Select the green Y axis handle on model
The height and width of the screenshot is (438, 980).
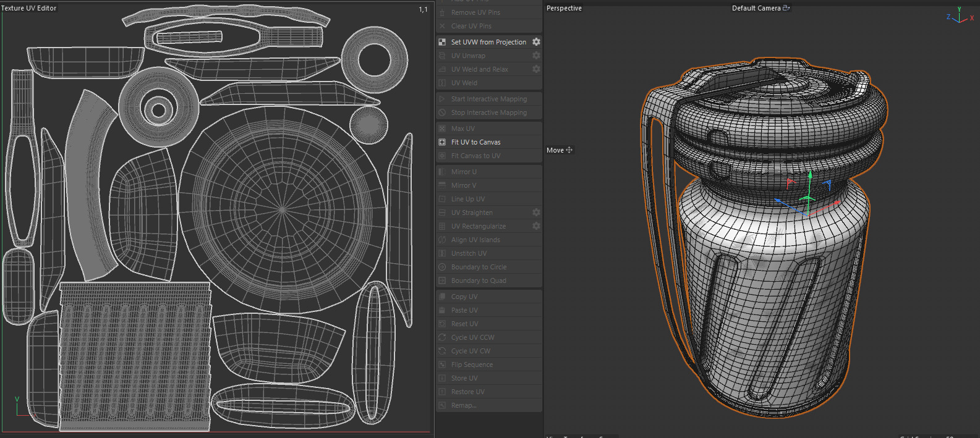pyautogui.click(x=809, y=176)
